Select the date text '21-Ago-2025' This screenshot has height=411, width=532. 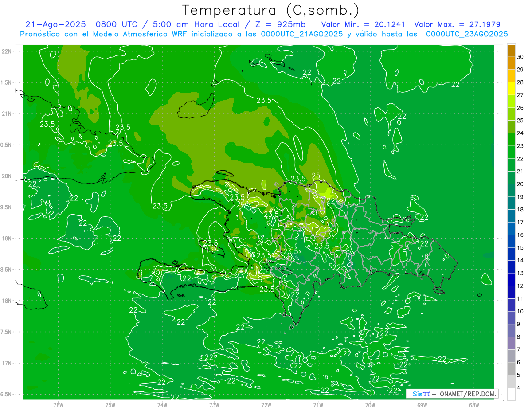55,24
